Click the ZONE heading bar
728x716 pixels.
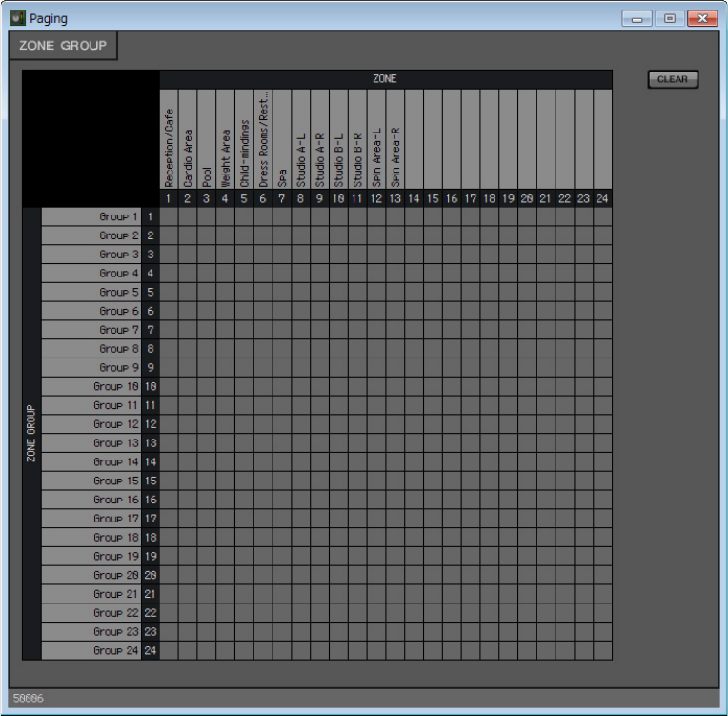tap(386, 79)
